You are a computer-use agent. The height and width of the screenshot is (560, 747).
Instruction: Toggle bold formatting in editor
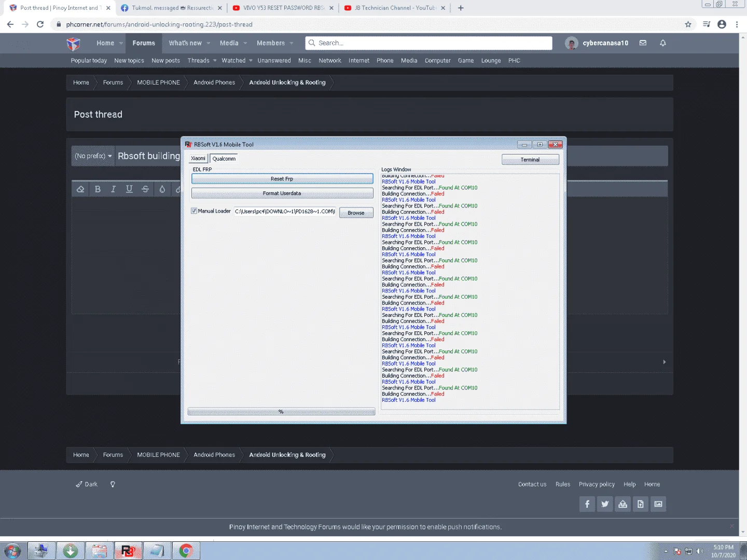[x=98, y=189]
